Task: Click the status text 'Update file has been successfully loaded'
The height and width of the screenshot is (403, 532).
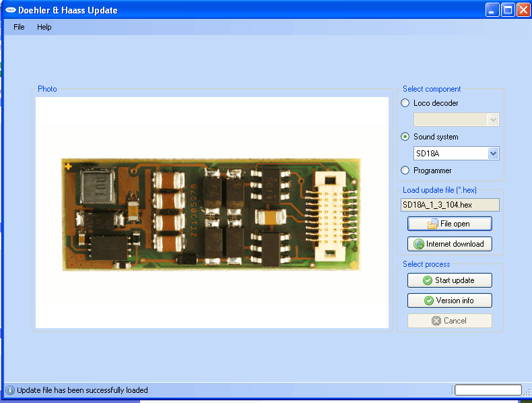Action: pyautogui.click(x=82, y=390)
